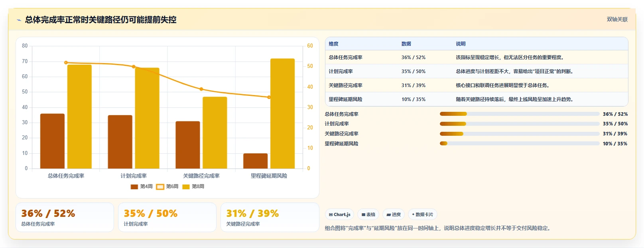Click the card title 总体完成率正常时关键路径仍可能提前失控

pyautogui.click(x=100, y=20)
